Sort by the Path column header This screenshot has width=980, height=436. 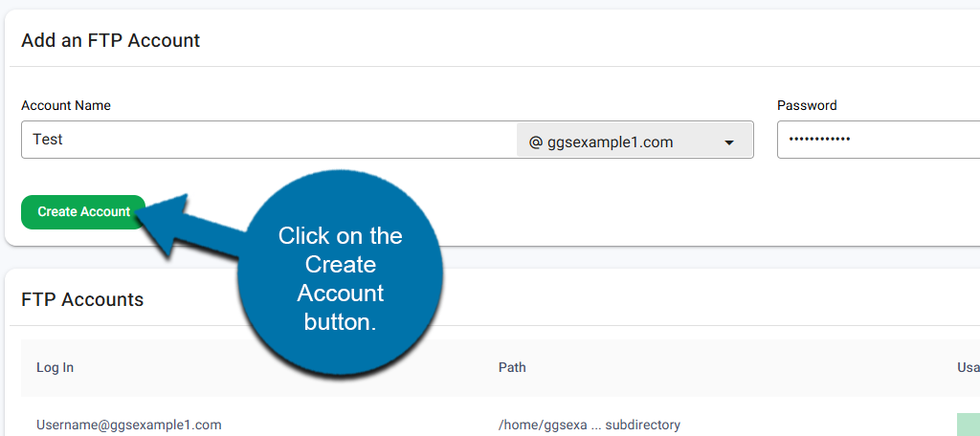512,367
